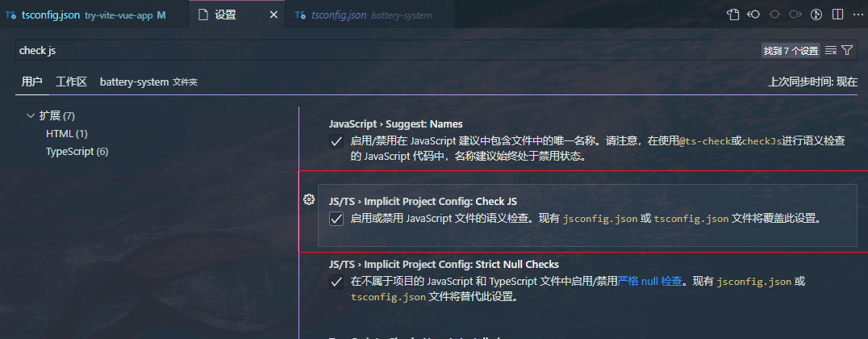Split the editor to the right
Image resolution: width=868 pixels, height=339 pixels.
coord(837,15)
